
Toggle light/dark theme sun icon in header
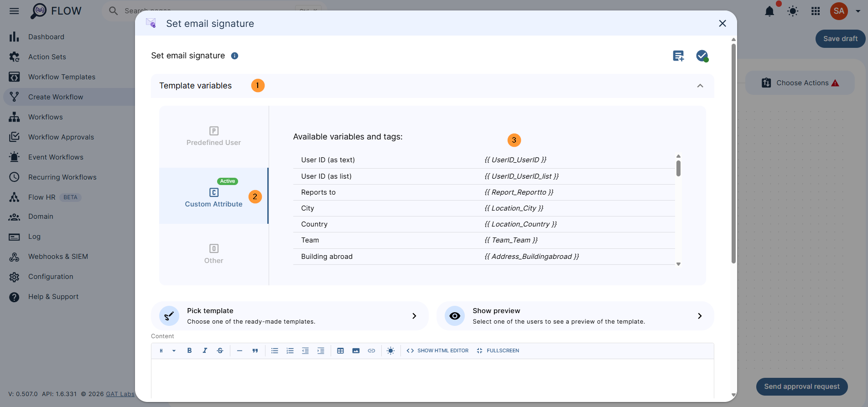point(793,11)
